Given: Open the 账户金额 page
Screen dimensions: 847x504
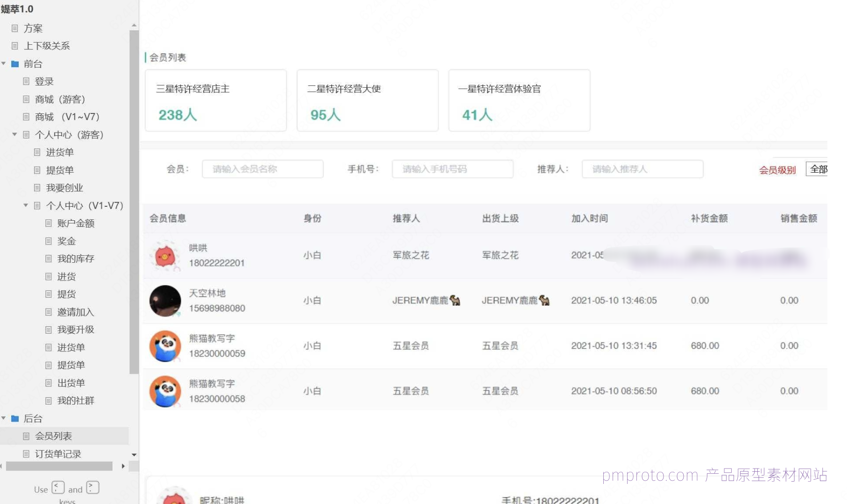Looking at the screenshot, I should (76, 224).
